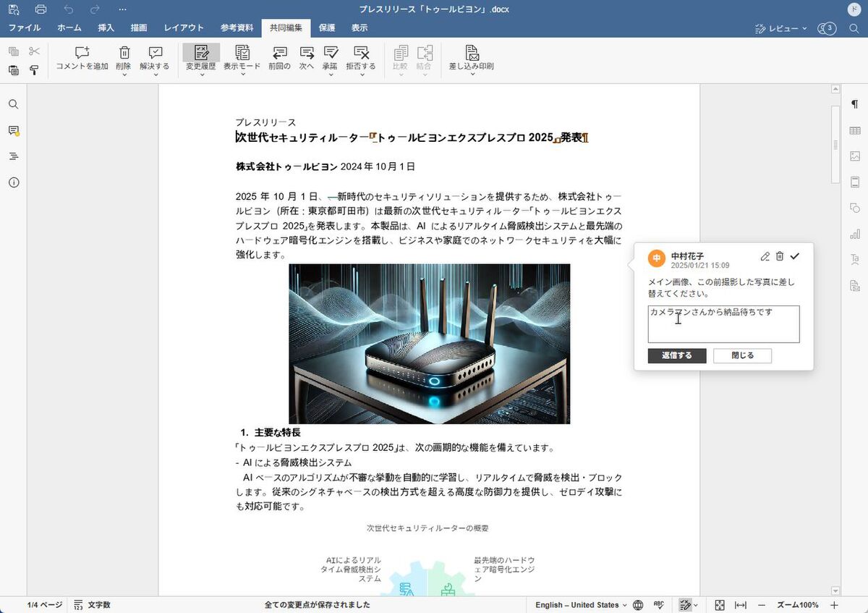Click the user avatar in title bar
Viewport: 868px width, 613px height.
[x=854, y=9]
